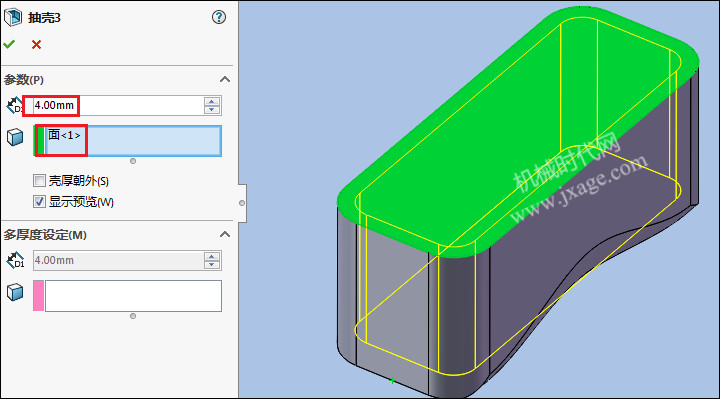Screen dimensions: 720x399
Task: Click the multi-thickness faces selection box
Action: (133, 296)
